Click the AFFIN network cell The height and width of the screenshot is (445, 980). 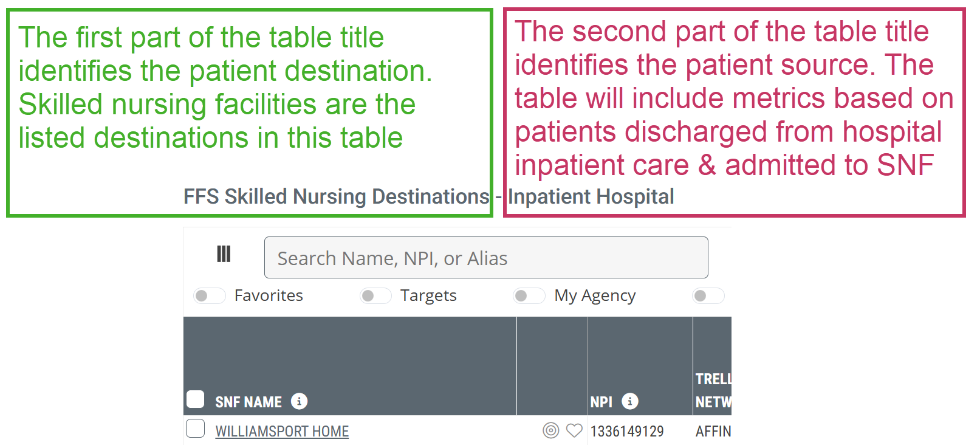click(x=713, y=431)
